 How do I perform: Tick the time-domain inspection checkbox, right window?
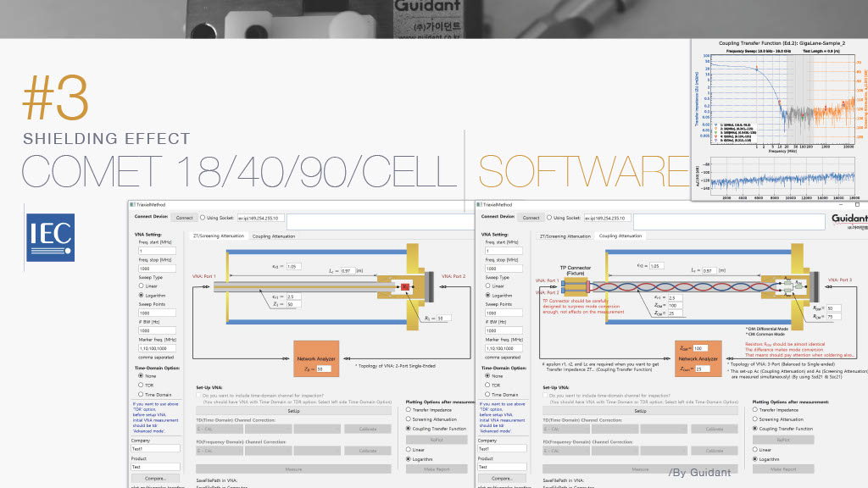click(x=545, y=396)
